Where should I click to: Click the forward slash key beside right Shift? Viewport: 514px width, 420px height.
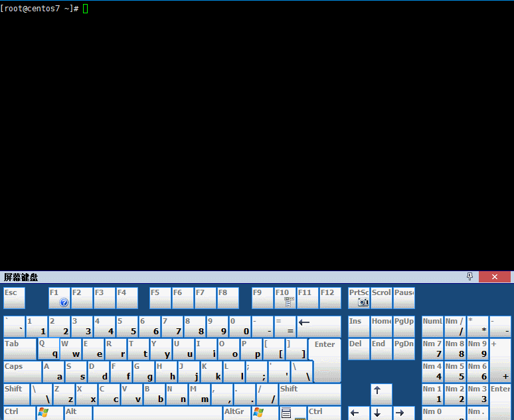pos(267,394)
